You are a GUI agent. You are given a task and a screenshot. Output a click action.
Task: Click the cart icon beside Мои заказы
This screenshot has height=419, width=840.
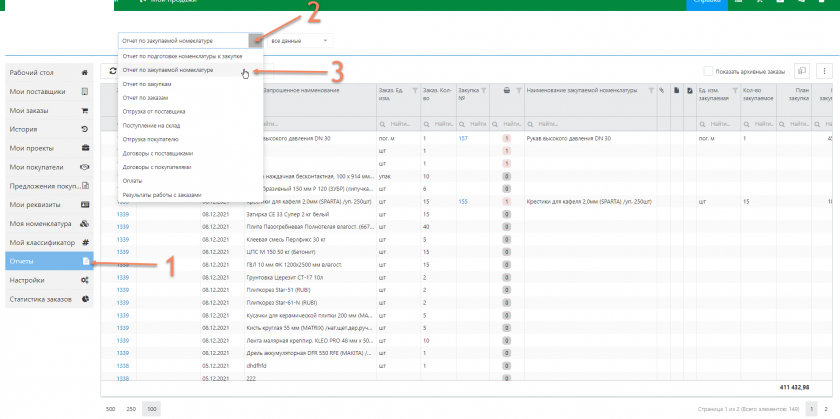[85, 111]
